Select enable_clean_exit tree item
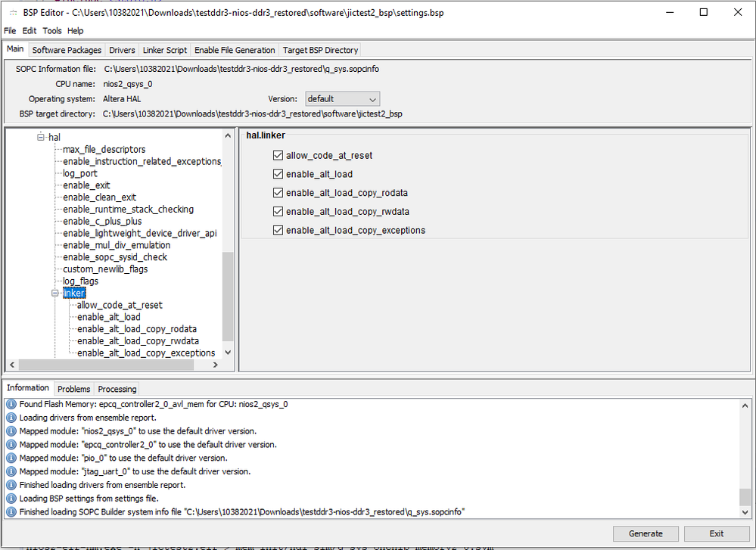The width and height of the screenshot is (756, 550). pyautogui.click(x=99, y=197)
